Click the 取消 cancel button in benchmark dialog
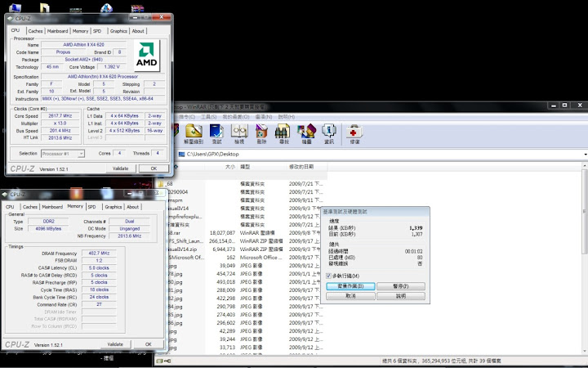The image size is (588, 368). [x=350, y=296]
